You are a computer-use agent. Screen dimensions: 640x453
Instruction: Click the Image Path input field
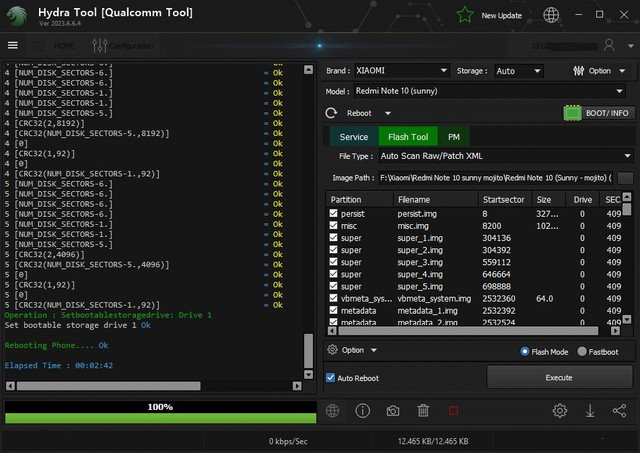click(x=496, y=178)
